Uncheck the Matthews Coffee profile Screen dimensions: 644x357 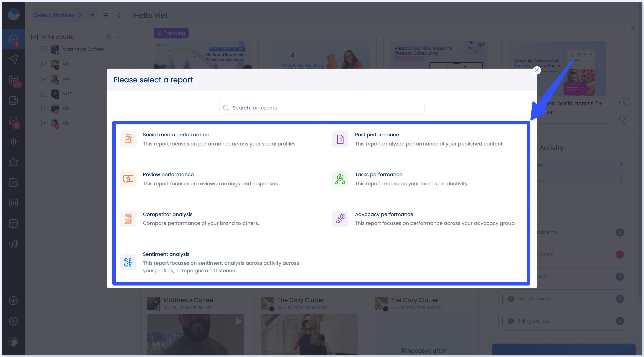tap(44, 49)
